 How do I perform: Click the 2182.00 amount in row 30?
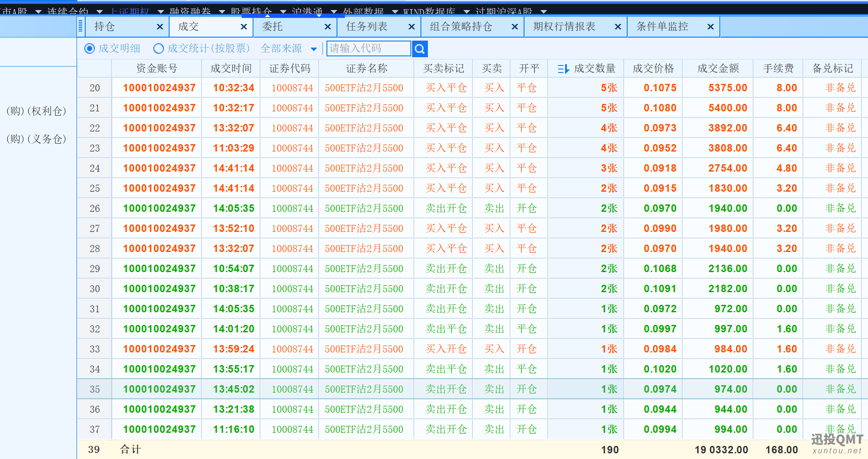pyautogui.click(x=728, y=289)
